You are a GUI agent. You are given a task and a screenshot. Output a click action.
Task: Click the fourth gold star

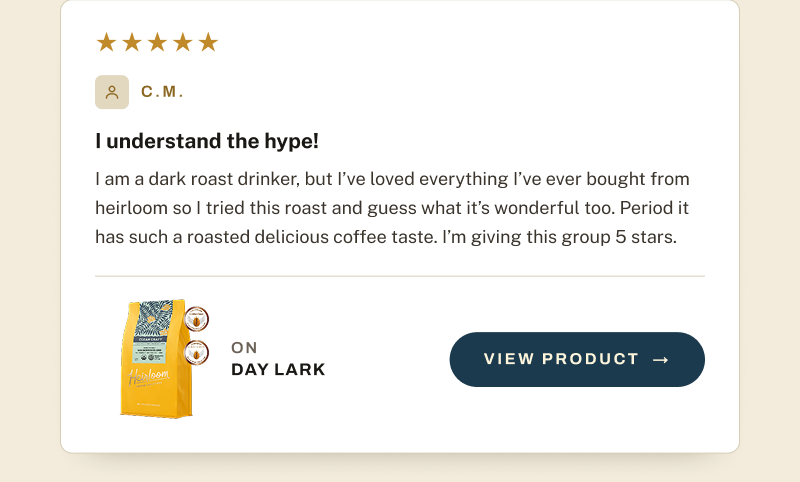pyautogui.click(x=183, y=42)
